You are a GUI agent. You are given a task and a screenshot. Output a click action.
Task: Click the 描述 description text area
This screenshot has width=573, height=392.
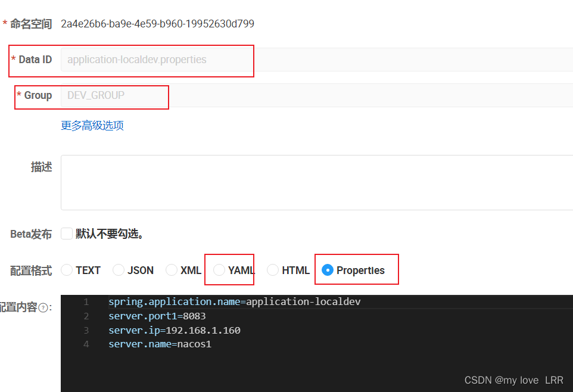[x=317, y=182]
